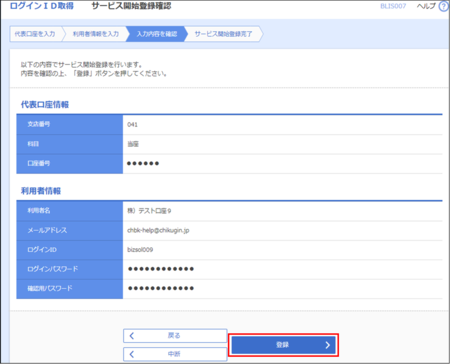Click the ログインID取得 page title
This screenshot has width=450, height=364.
point(42,6)
